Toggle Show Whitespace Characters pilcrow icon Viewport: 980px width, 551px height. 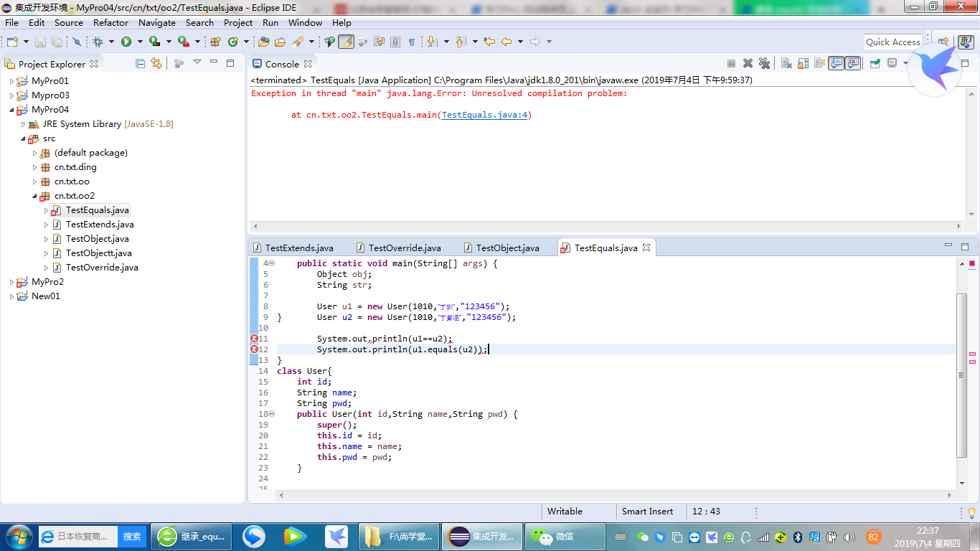(412, 42)
